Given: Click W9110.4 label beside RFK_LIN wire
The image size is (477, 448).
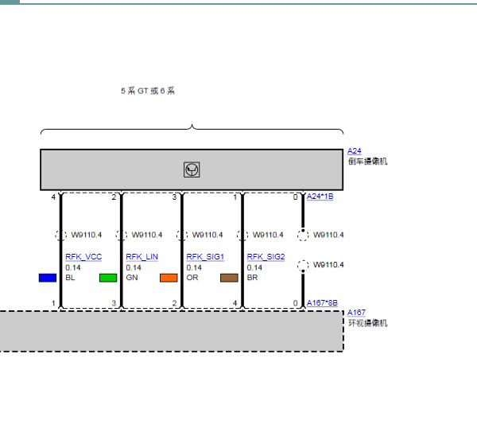Looking at the screenshot, I should pos(147,235).
